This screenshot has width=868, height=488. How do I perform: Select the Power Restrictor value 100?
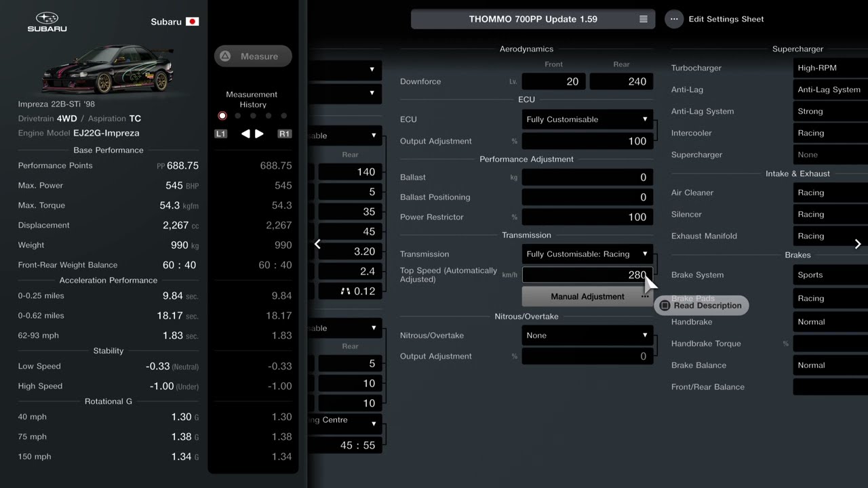587,217
